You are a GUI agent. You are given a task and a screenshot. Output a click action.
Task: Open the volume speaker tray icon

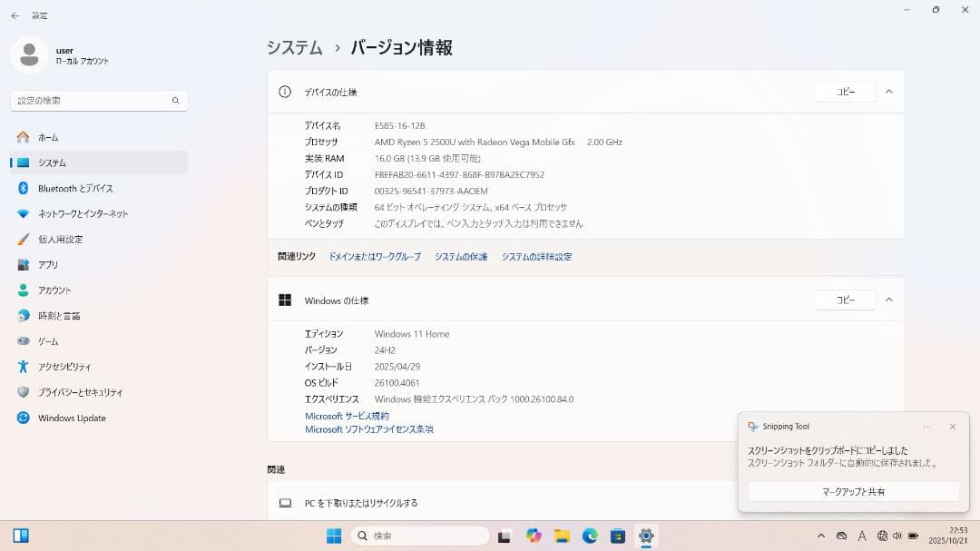click(897, 536)
